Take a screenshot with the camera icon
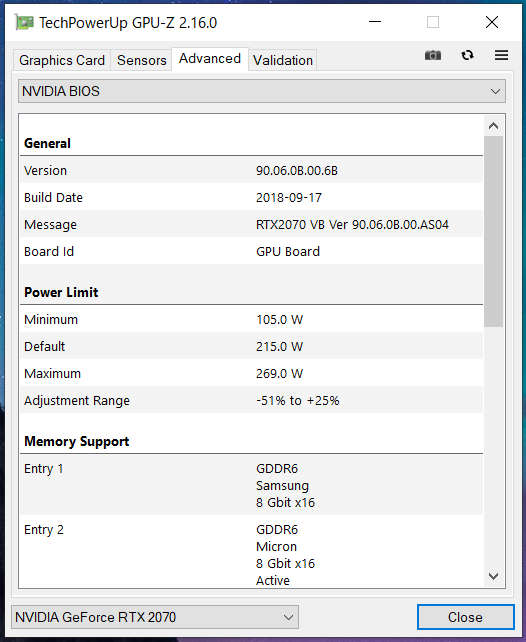Viewport: 526px width, 642px height. coord(433,55)
